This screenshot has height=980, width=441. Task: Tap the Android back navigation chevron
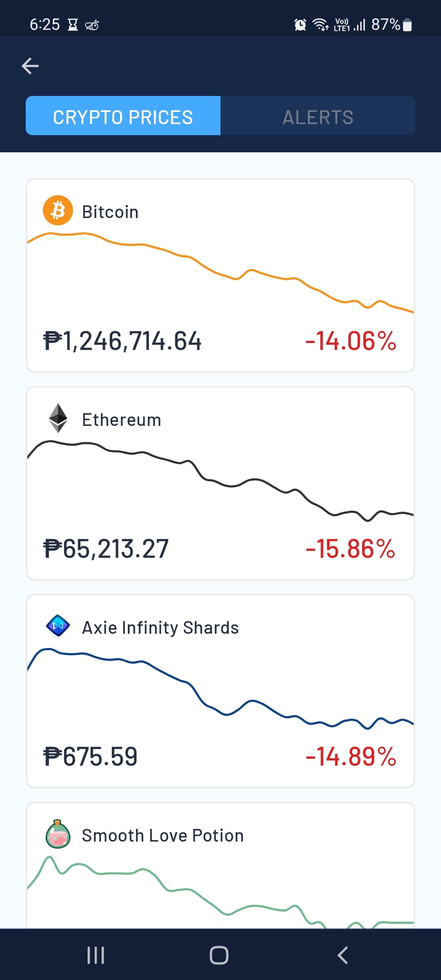coord(343,955)
